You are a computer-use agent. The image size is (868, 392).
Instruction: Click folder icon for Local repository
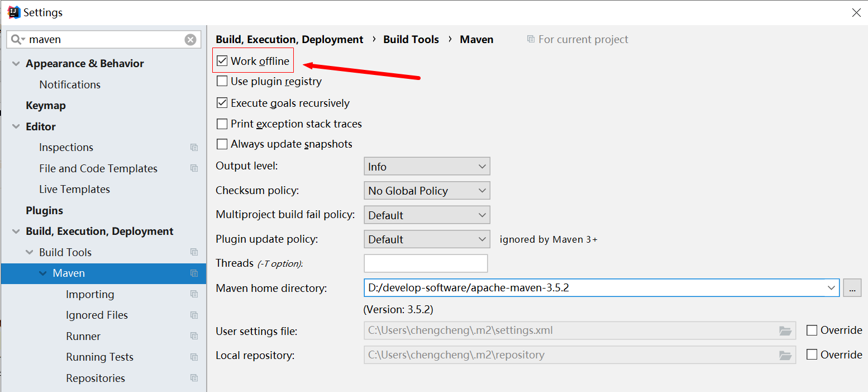coord(785,355)
